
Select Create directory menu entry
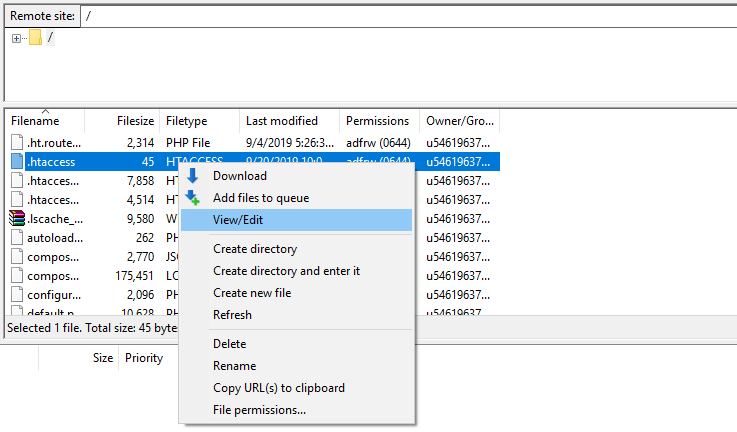click(254, 249)
